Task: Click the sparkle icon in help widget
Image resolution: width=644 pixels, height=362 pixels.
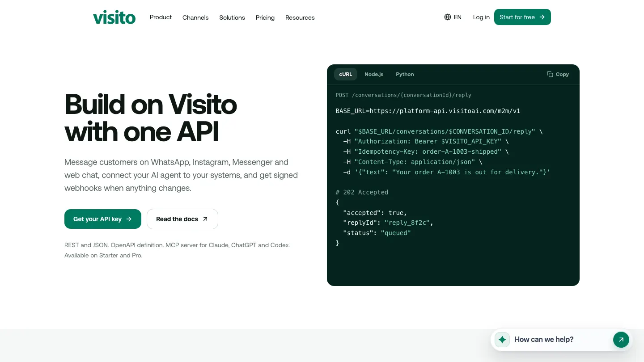Action: tap(502, 340)
